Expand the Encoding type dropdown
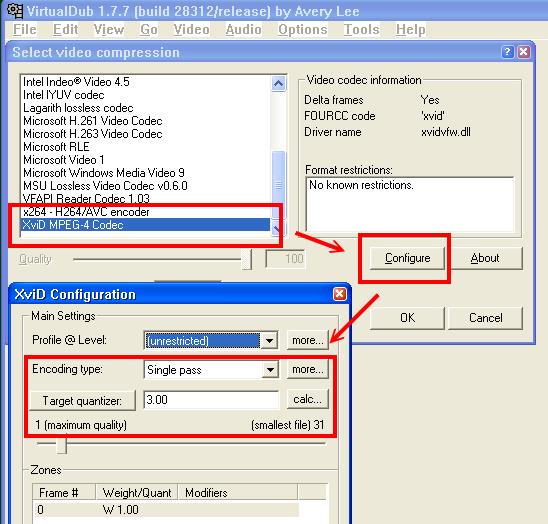548x524 pixels. coord(270,370)
